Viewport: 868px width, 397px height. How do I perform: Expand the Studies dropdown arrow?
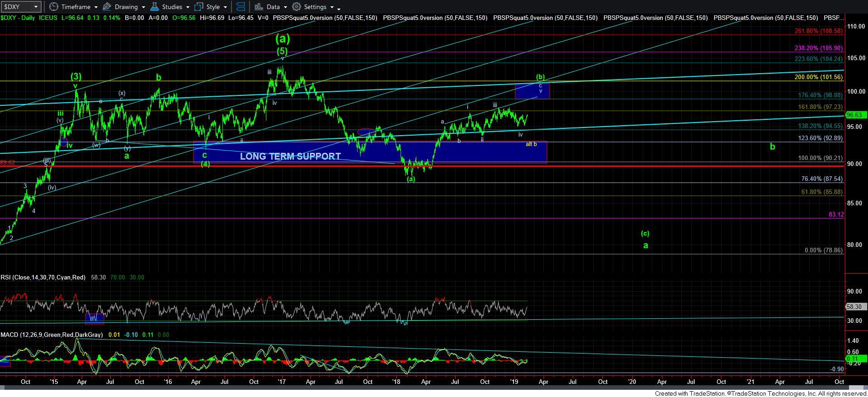(188, 7)
